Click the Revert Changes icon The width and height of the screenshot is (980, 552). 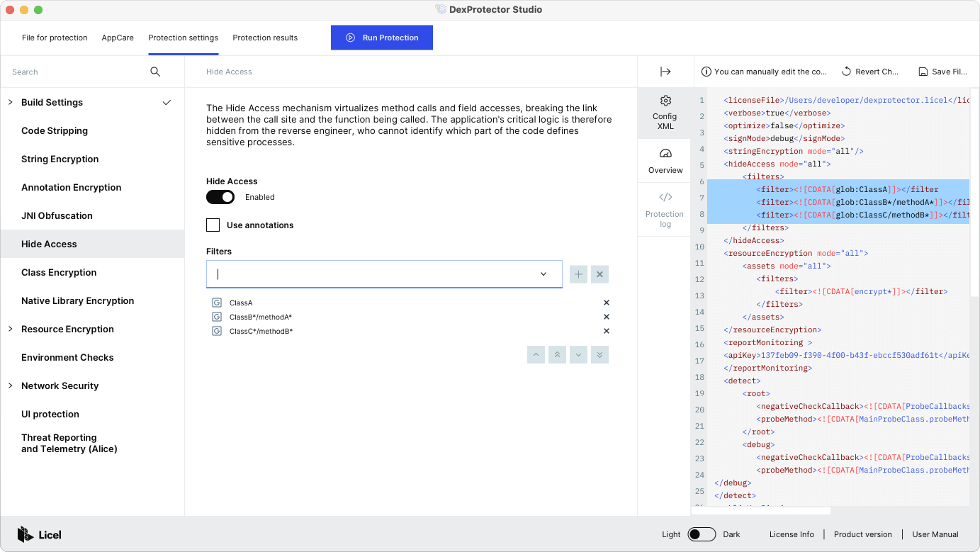846,72
